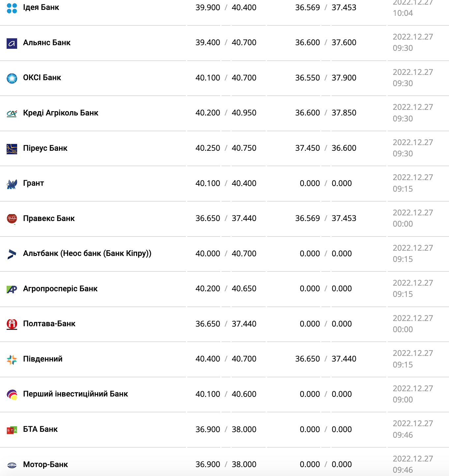Open the Креді Агріколь Банк name link
This screenshot has width=449, height=476.
61,113
